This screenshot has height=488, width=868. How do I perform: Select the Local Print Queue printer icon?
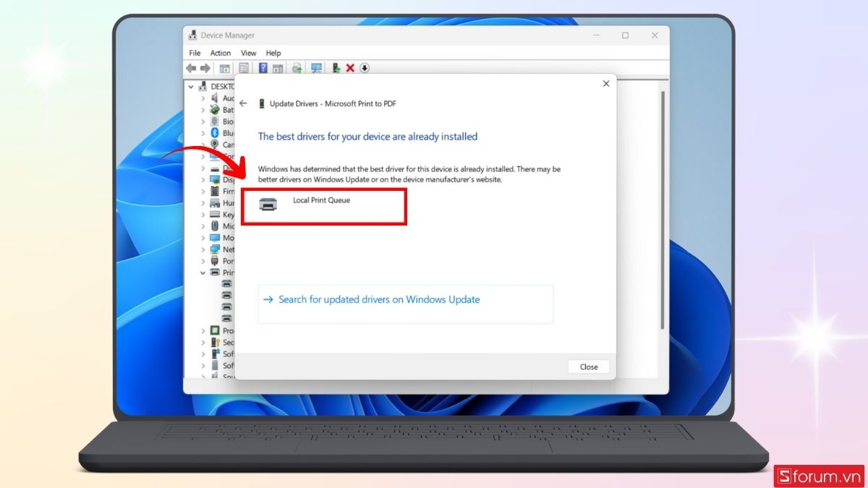[x=269, y=205]
